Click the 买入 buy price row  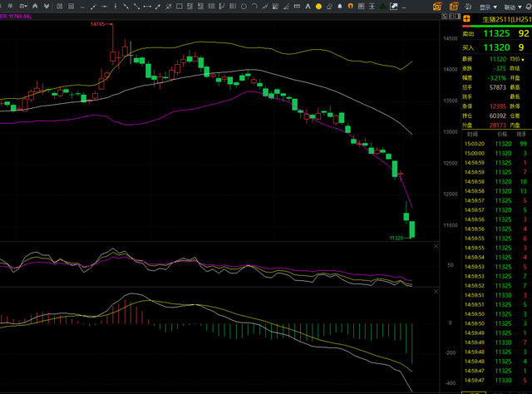(497, 48)
